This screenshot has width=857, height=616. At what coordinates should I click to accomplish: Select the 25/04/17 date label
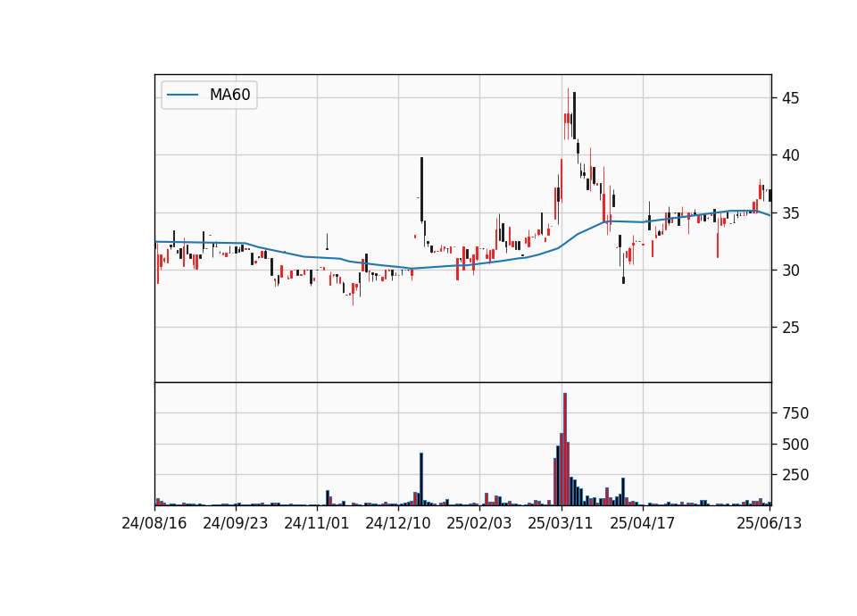642,523
